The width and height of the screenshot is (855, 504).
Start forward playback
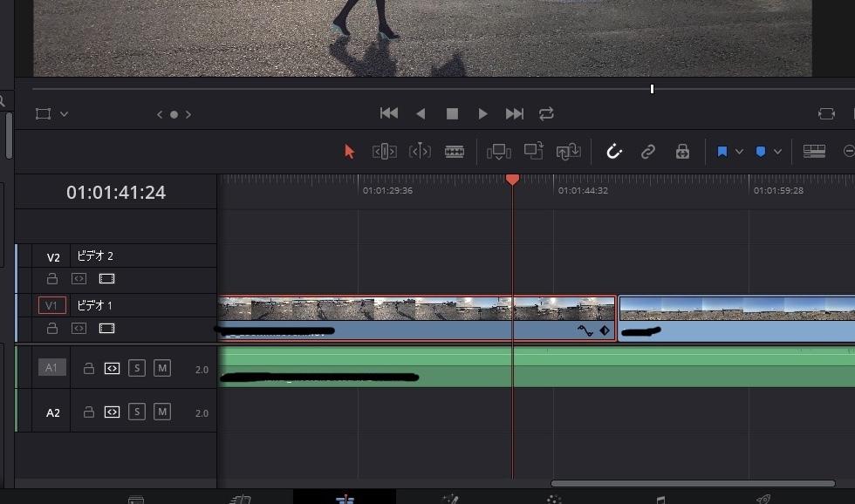(482, 113)
